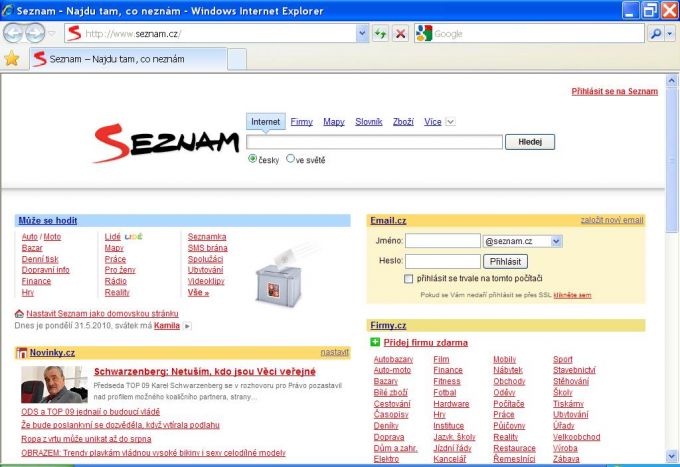Open a new blank browser tab

237,59
